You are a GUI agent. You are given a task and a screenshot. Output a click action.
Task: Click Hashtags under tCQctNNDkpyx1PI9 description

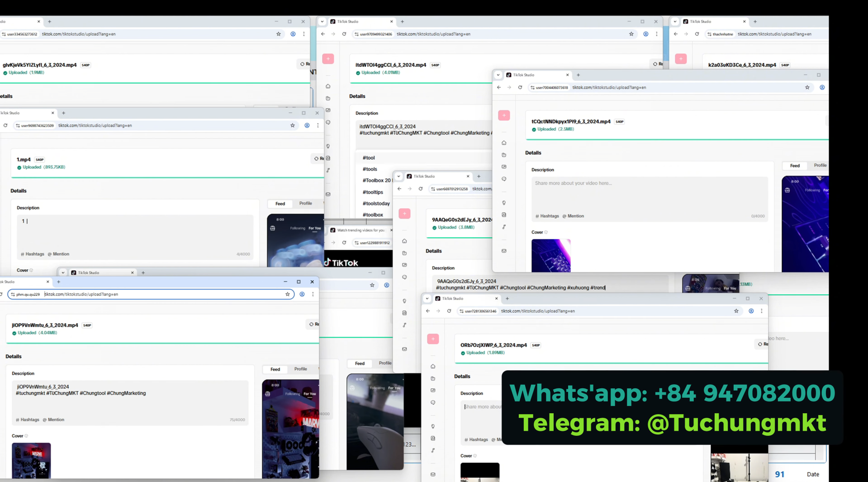(547, 216)
